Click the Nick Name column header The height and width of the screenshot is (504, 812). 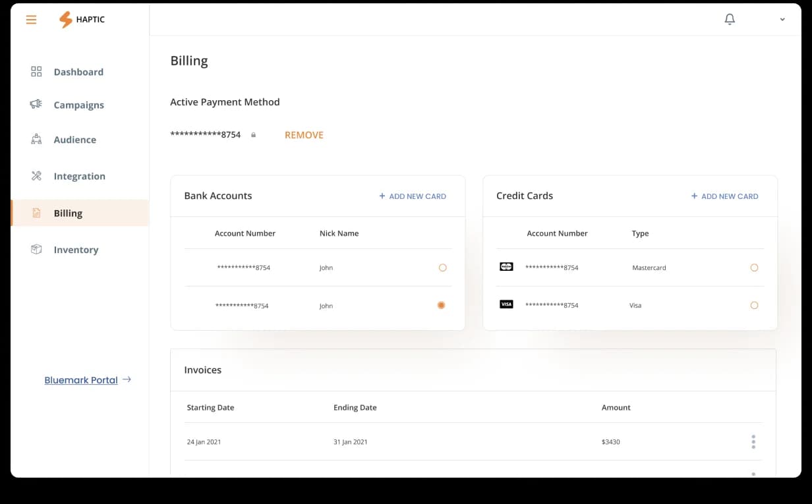coord(339,233)
